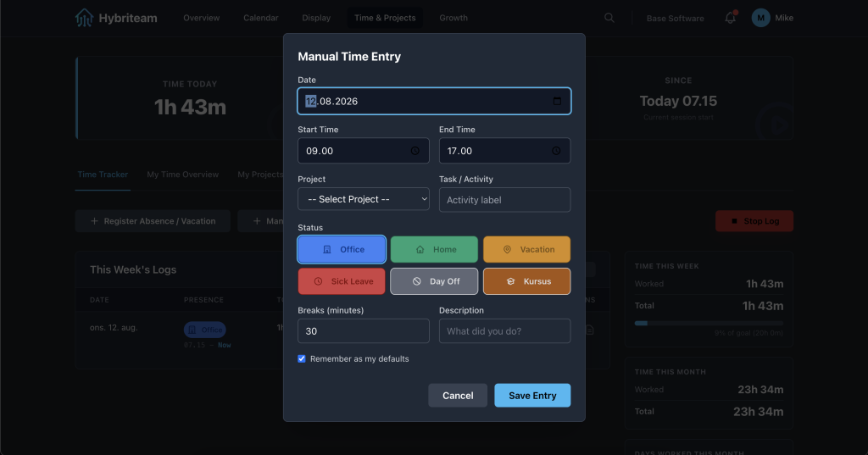
Task: Click Save Entry
Action: [532, 395]
